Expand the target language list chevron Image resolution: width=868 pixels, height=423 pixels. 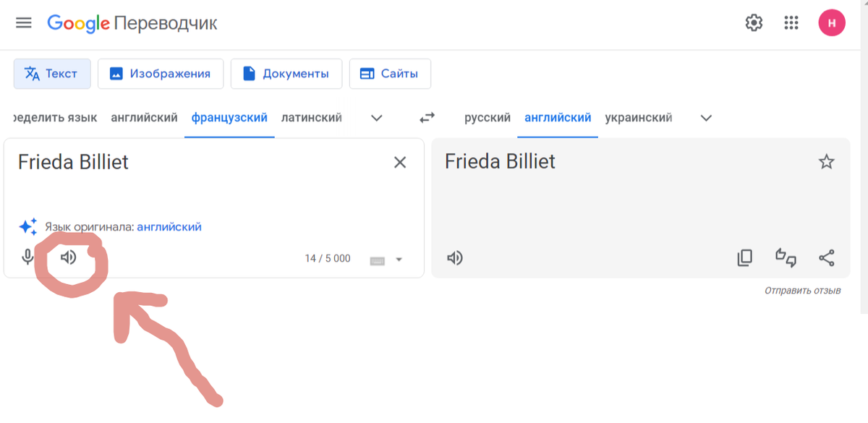coord(706,118)
